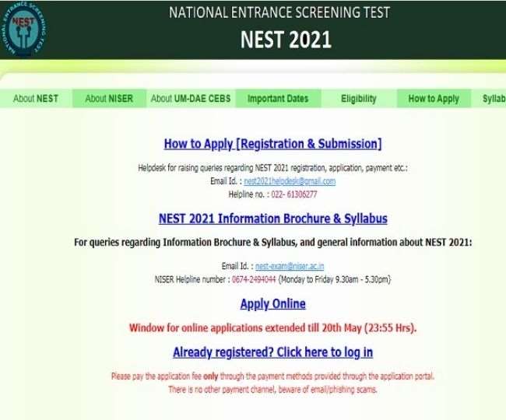Click the National Entrance Screening Test heading
This screenshot has width=506, height=420.
click(x=279, y=12)
